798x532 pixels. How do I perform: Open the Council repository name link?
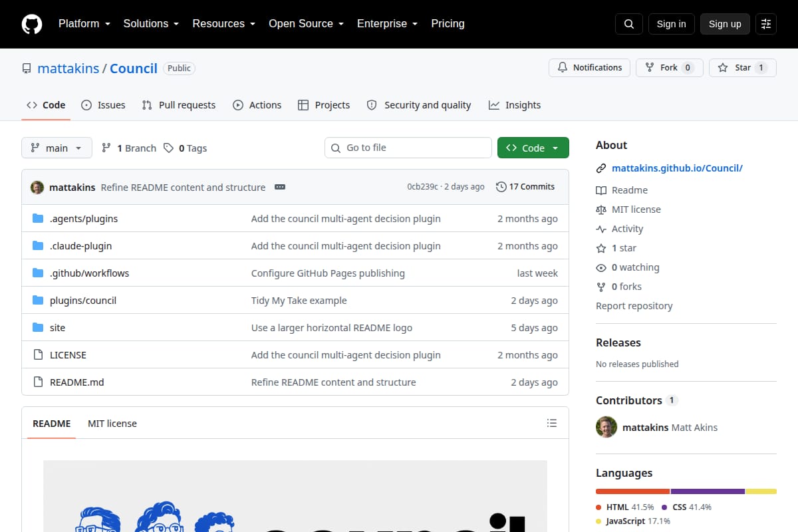134,68
